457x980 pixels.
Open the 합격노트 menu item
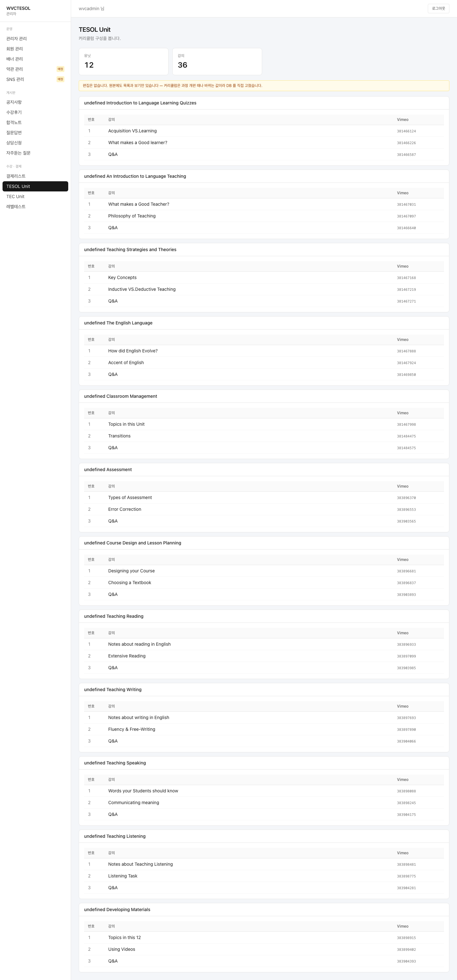click(35, 123)
